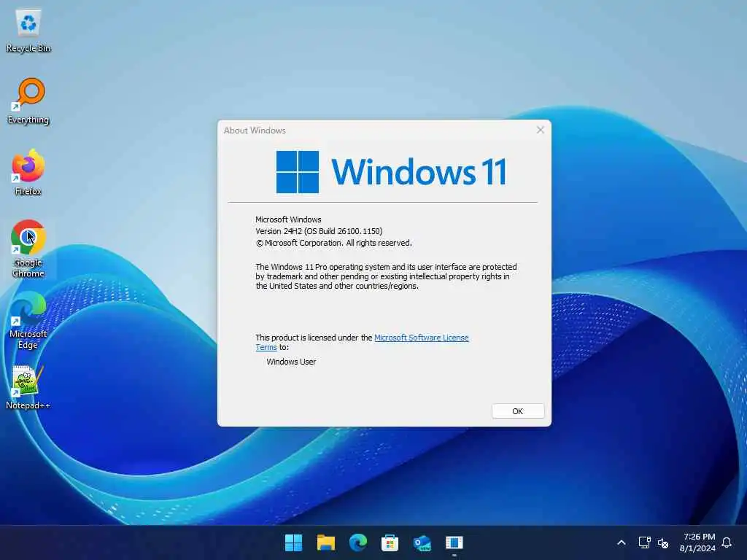
Task: Open File Explorer from the taskbar
Action: pos(326,542)
